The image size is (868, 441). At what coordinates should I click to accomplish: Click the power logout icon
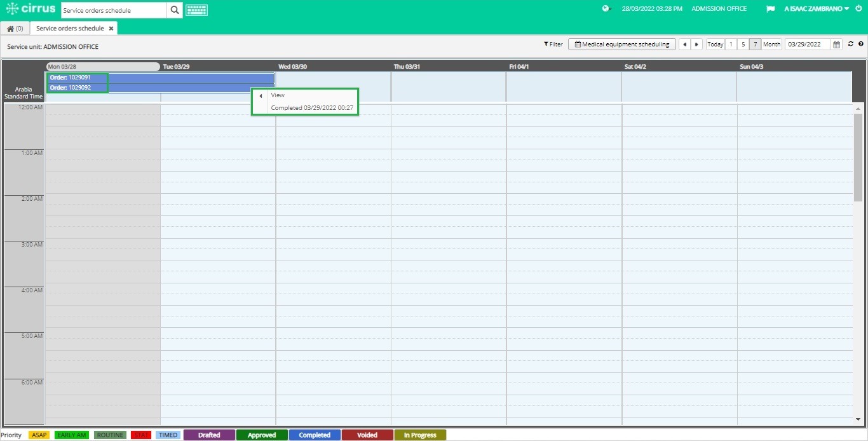pyautogui.click(x=858, y=9)
